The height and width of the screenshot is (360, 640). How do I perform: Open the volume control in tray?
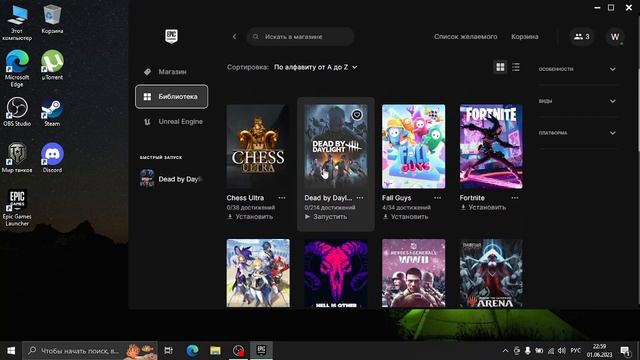point(562,351)
